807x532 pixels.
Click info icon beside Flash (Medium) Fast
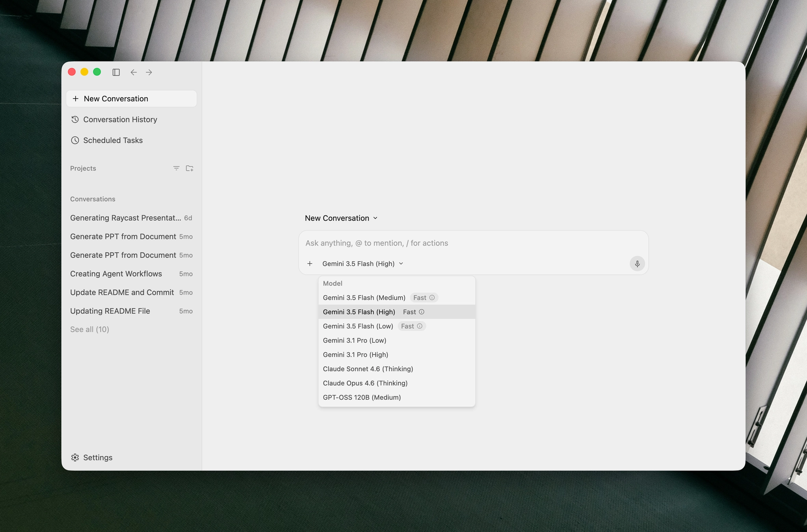pyautogui.click(x=432, y=298)
